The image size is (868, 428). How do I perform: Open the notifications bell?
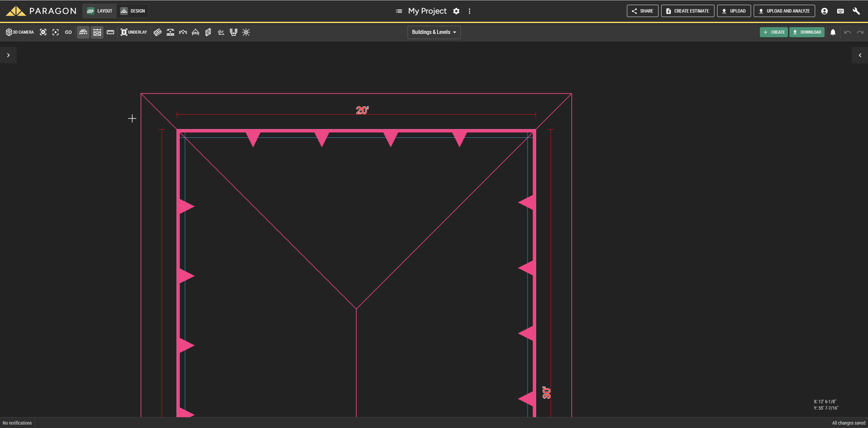pyautogui.click(x=833, y=32)
